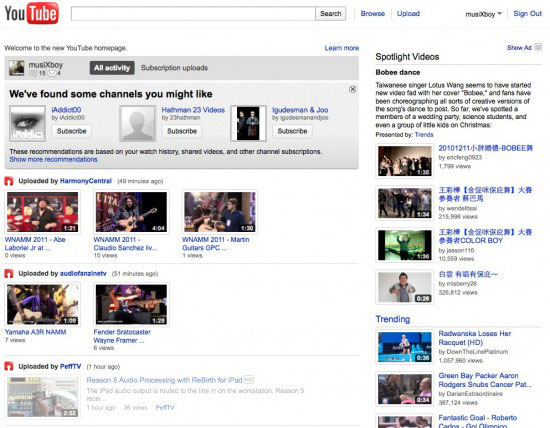Open Hathman 23 Videos placeholder avatar
The width and height of the screenshot is (550, 428).
[x=138, y=123]
